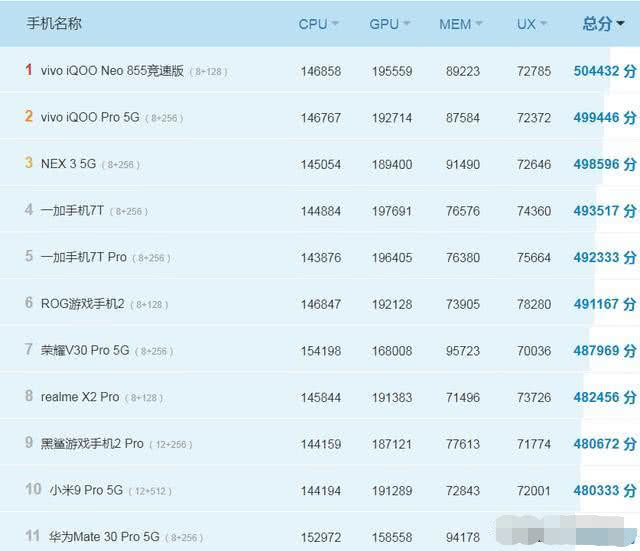Image resolution: width=640 pixels, height=551 pixels.
Task: Click rank number 2 badge
Action: (x=29, y=116)
